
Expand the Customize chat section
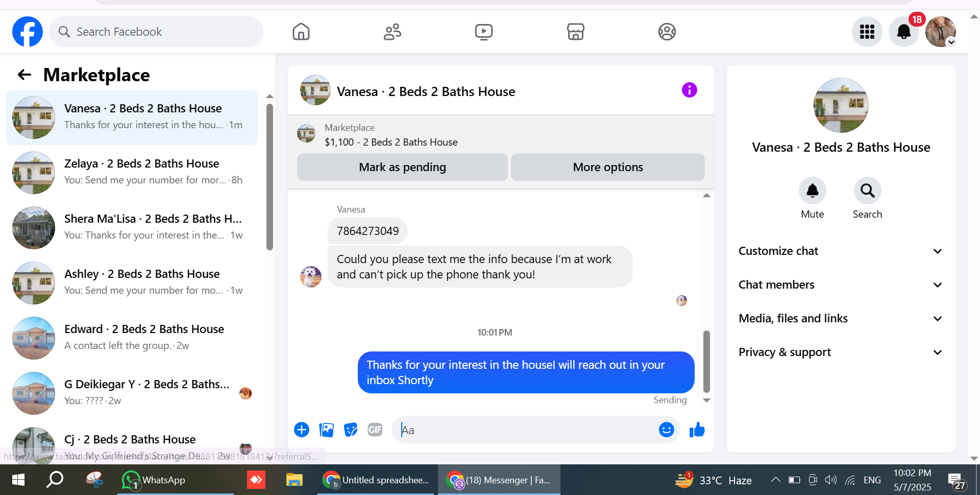tap(841, 251)
